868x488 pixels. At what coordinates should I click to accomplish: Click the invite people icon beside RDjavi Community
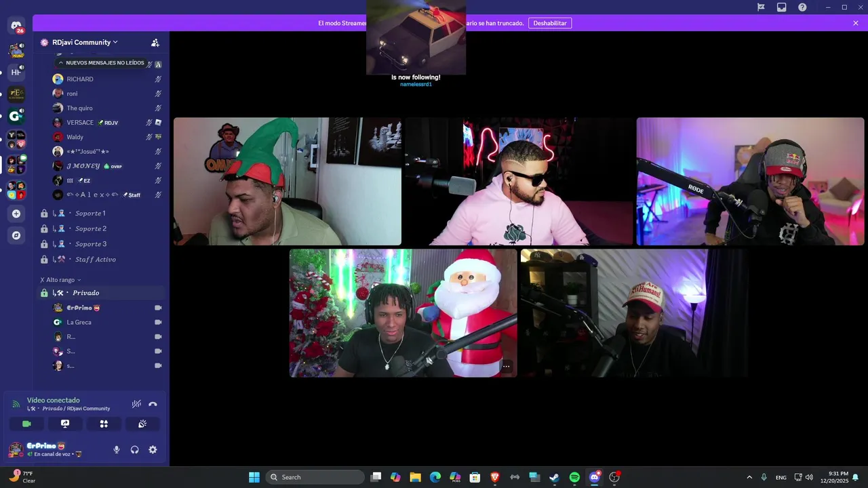pos(155,42)
